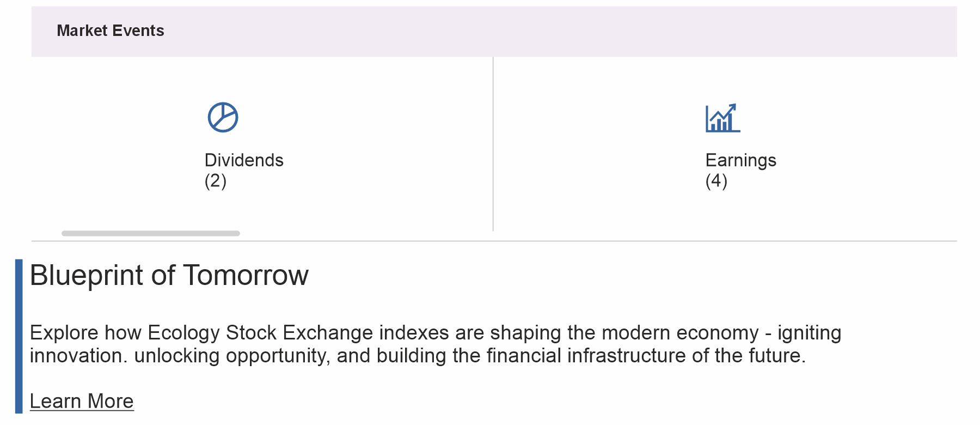Click blank space left of Dividends icon

[x=120, y=117]
